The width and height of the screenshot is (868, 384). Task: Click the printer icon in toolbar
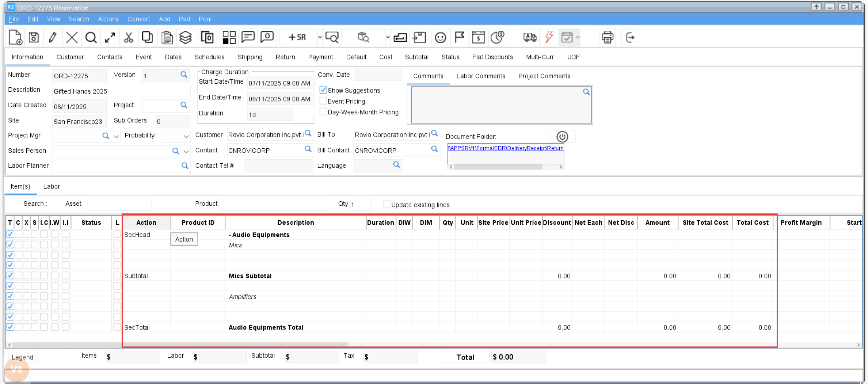[x=607, y=38]
